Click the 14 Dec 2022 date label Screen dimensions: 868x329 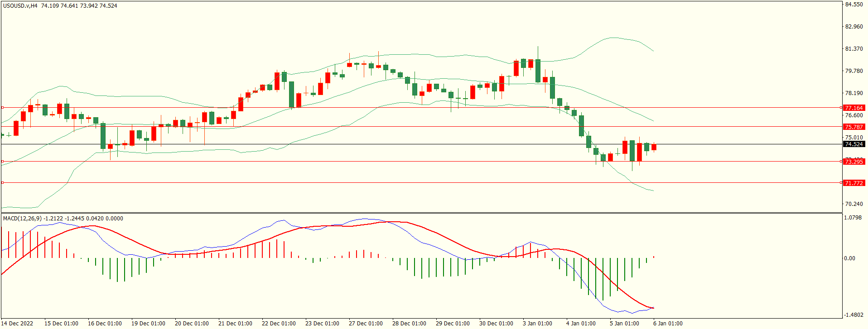click(x=17, y=323)
